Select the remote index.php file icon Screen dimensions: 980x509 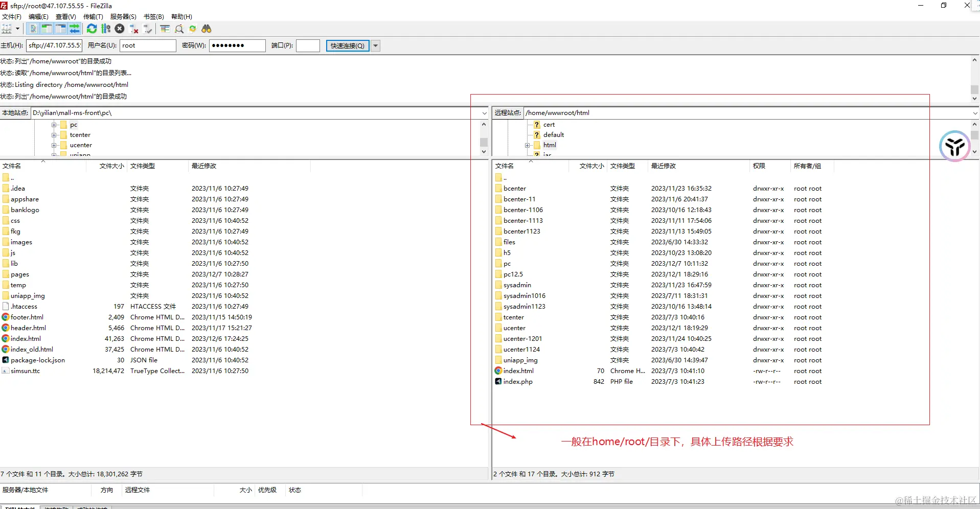(x=498, y=382)
